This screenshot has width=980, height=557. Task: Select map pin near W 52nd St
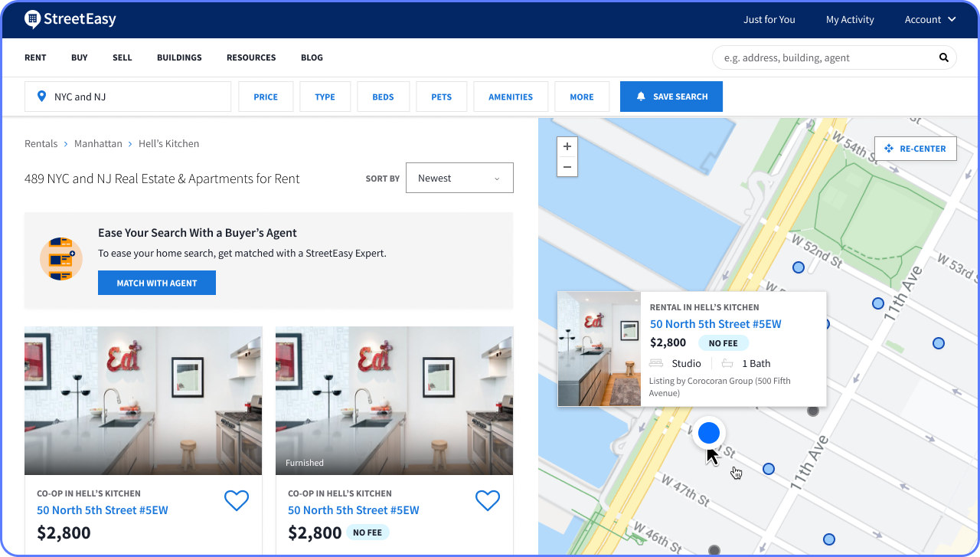point(798,267)
